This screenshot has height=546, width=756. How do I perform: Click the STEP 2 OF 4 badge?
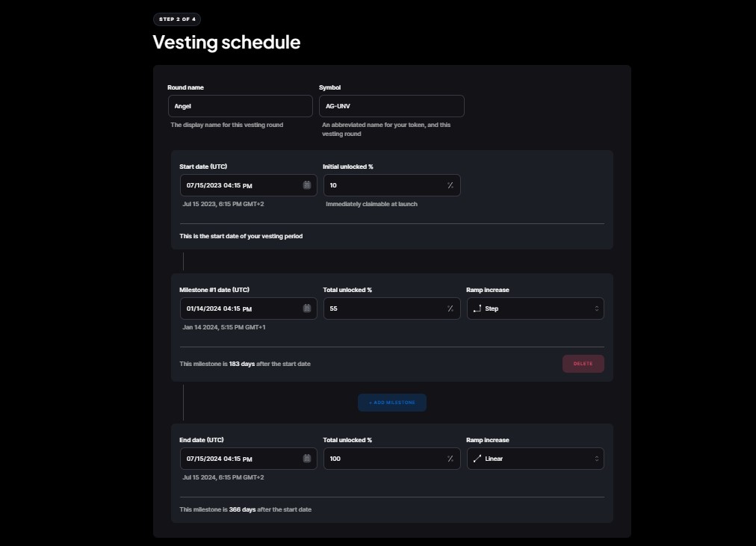point(177,19)
